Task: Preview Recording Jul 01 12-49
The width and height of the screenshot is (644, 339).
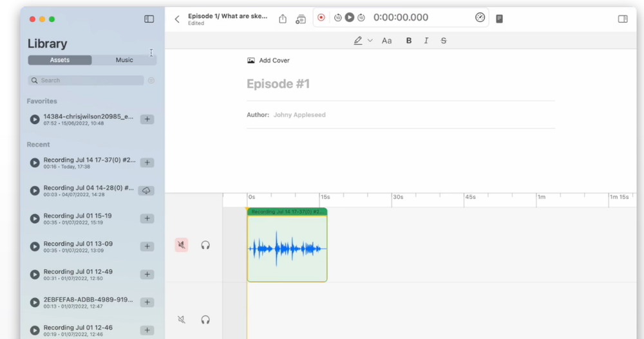Action: point(35,275)
